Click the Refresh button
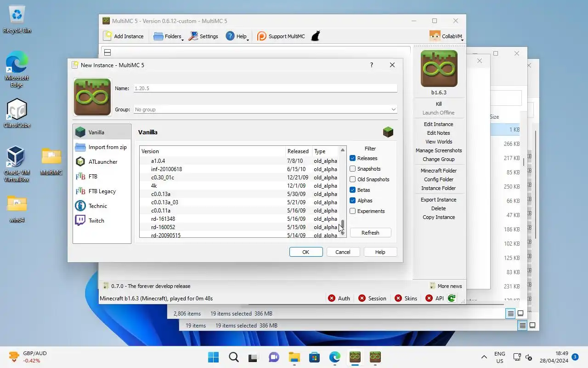 [x=370, y=233]
